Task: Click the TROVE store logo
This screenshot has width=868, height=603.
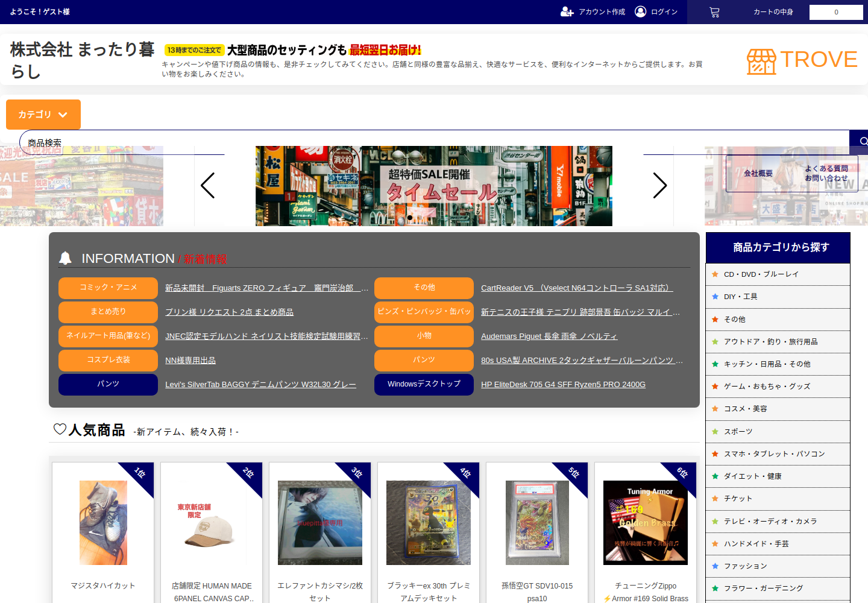Action: 802,60
